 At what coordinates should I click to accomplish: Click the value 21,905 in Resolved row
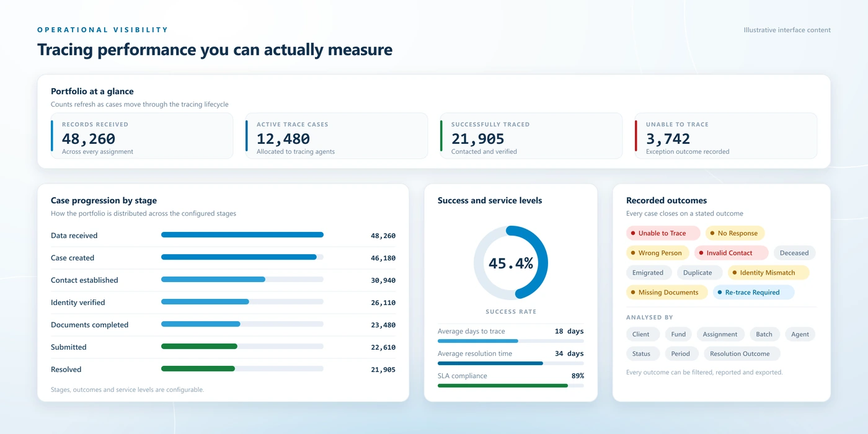pos(383,370)
